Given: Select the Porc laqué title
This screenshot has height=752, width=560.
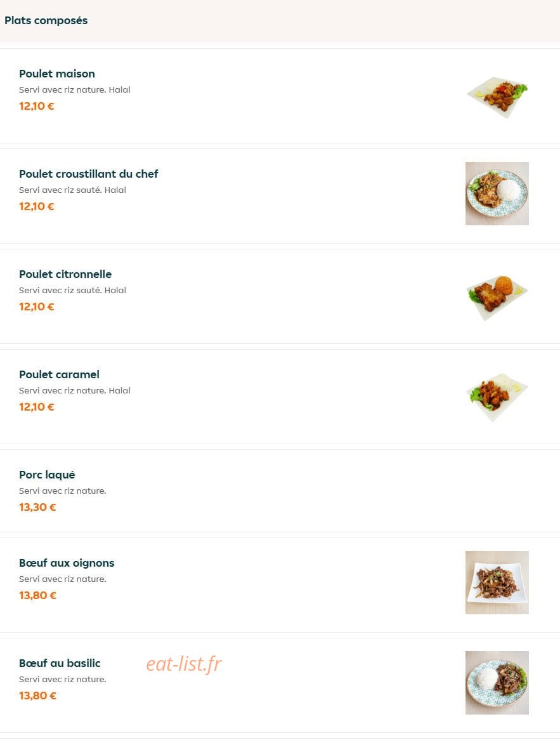Looking at the screenshot, I should pyautogui.click(x=47, y=475).
